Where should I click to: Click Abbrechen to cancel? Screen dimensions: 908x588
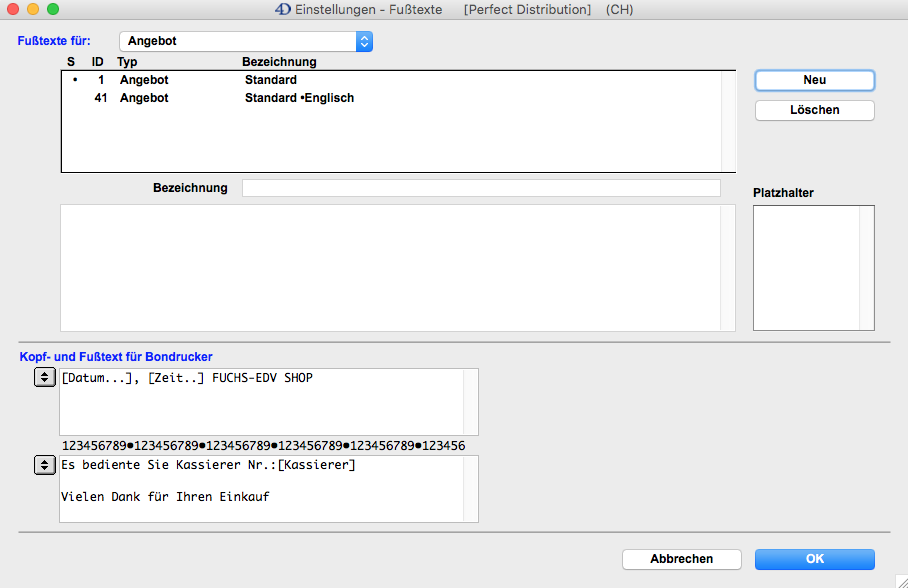681,559
